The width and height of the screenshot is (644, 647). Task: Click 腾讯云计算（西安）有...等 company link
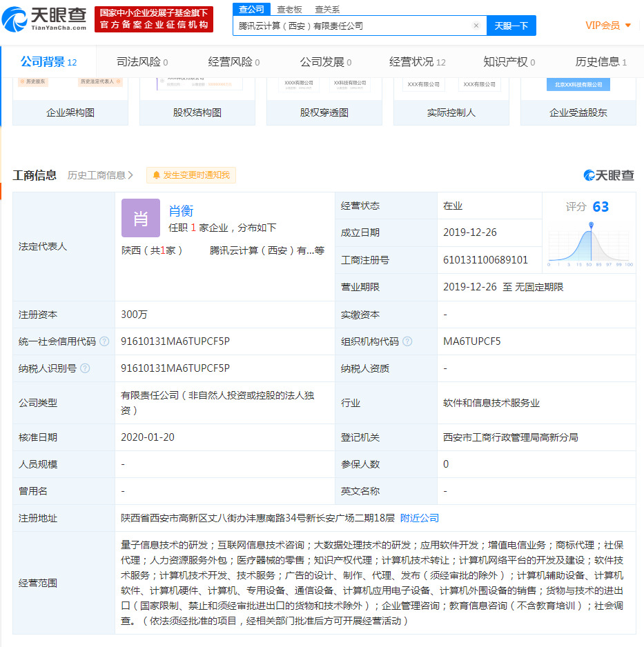(266, 250)
